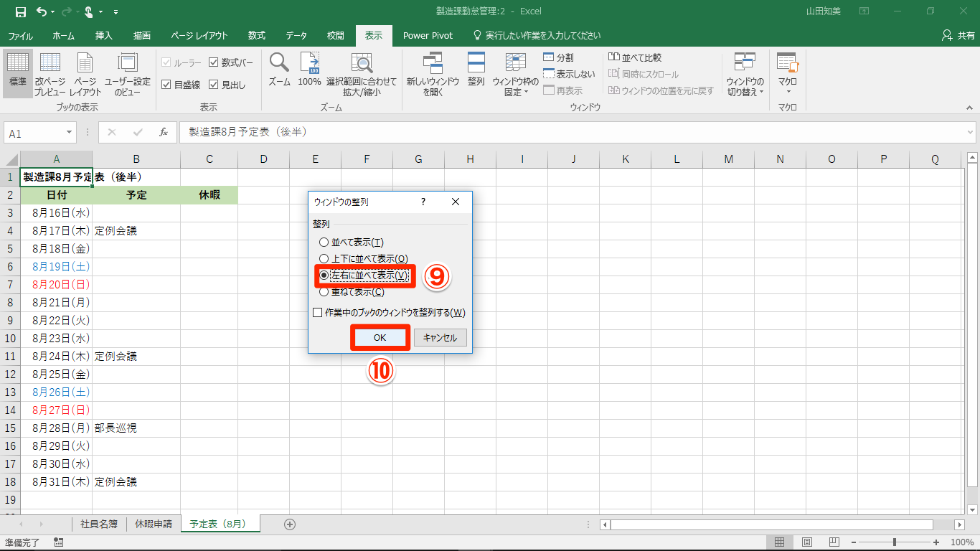Open the Customize Quick Access Toolbar dropdown
Screen dimensions: 980x551
[116, 12]
